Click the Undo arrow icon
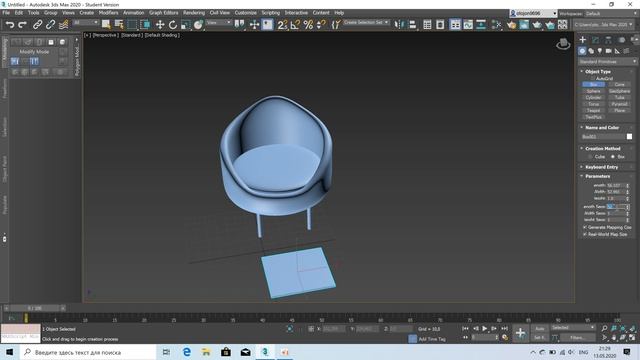Viewport: 640px width, 360px height. tap(10, 24)
